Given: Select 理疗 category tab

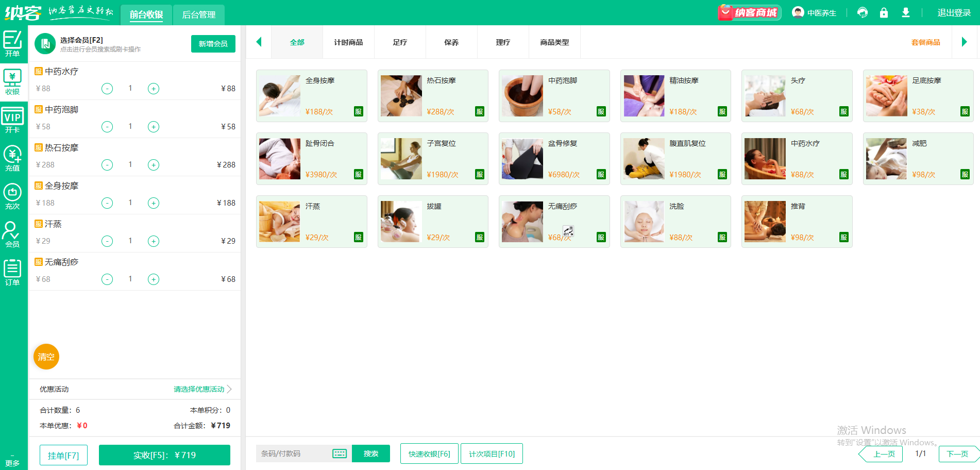Looking at the screenshot, I should 503,42.
